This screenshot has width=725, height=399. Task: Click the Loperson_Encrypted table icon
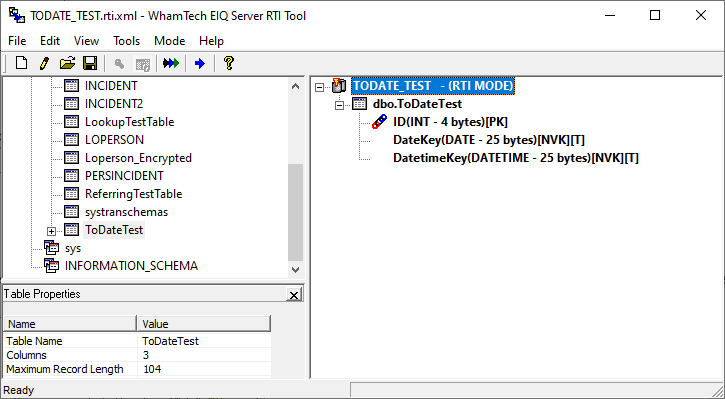click(71, 158)
